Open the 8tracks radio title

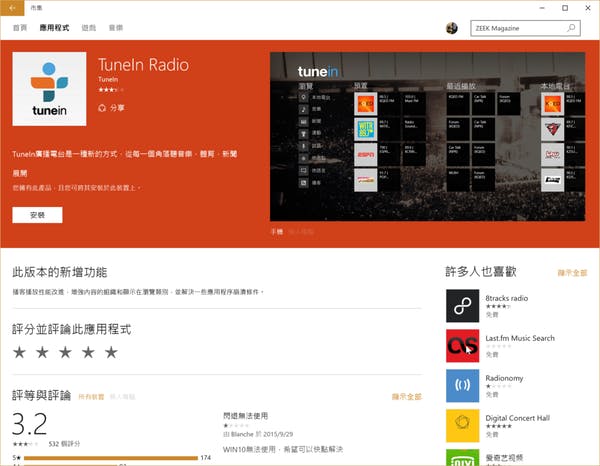click(x=507, y=298)
